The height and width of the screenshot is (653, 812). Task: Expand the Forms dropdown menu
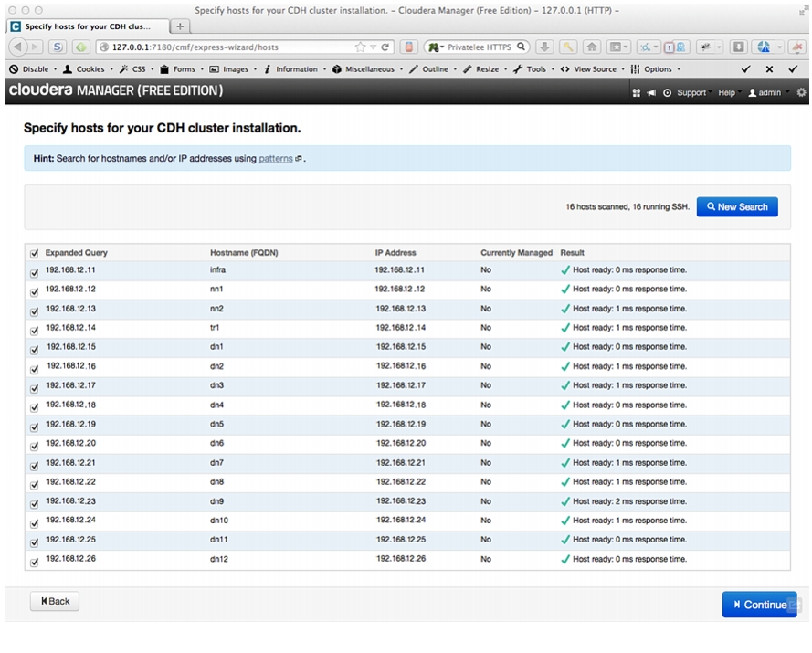click(182, 68)
